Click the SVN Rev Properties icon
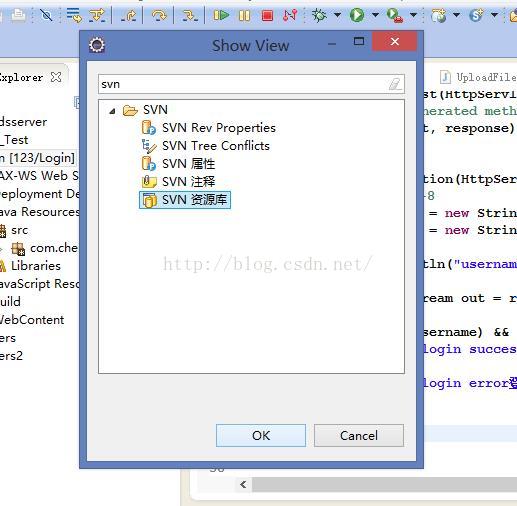Image resolution: width=517 pixels, height=506 pixels. (x=149, y=128)
